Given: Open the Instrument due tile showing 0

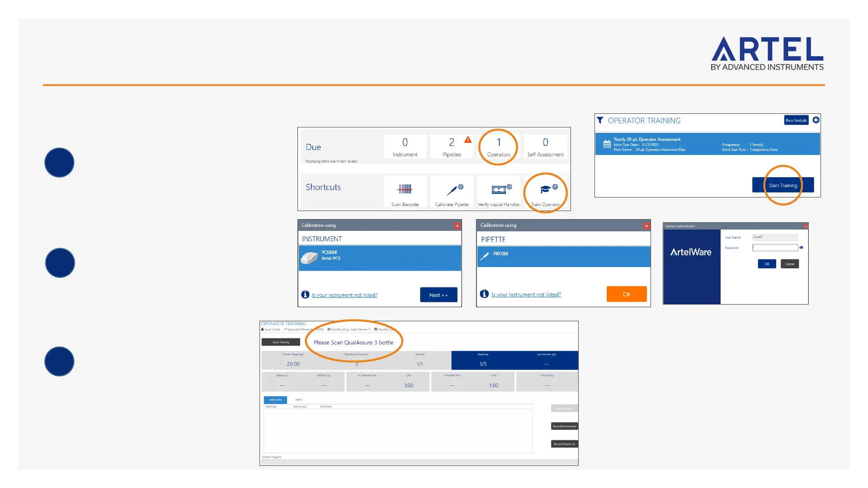Looking at the screenshot, I should (x=405, y=146).
